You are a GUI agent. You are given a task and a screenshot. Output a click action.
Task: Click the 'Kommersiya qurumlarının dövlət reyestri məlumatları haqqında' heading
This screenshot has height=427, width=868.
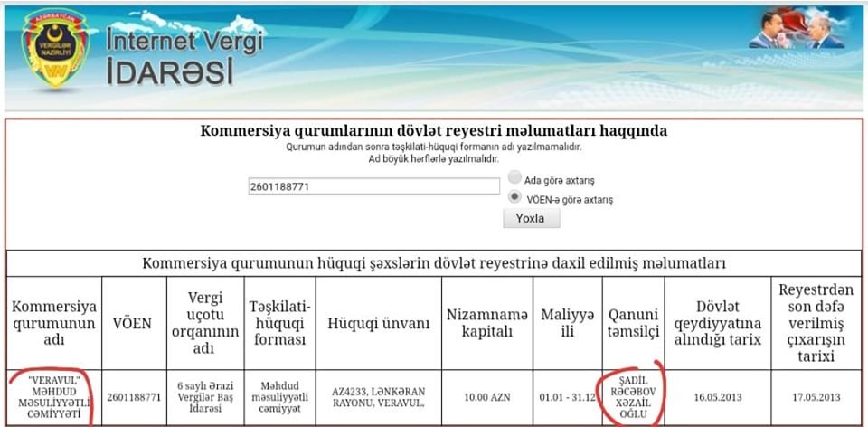coord(433,131)
